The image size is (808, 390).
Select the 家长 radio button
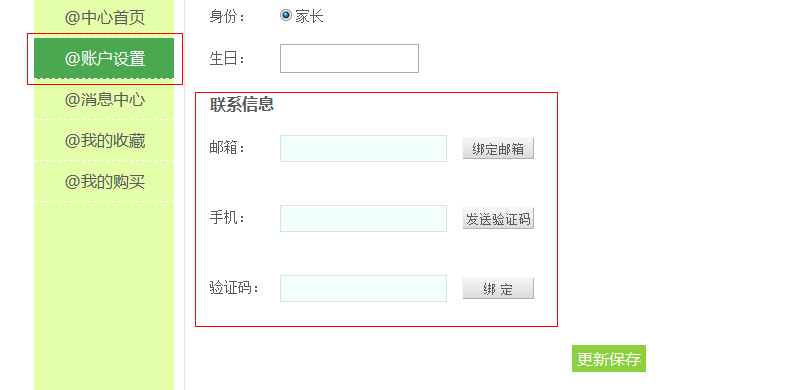click(x=285, y=15)
